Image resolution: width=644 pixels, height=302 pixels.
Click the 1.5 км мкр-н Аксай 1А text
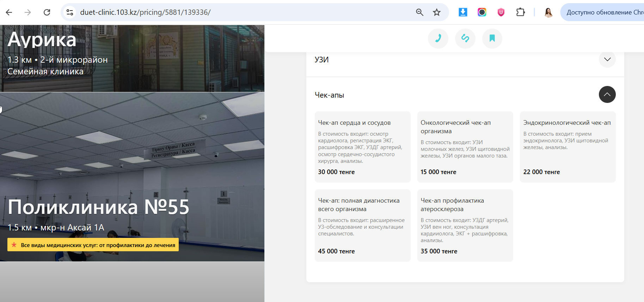click(x=56, y=228)
